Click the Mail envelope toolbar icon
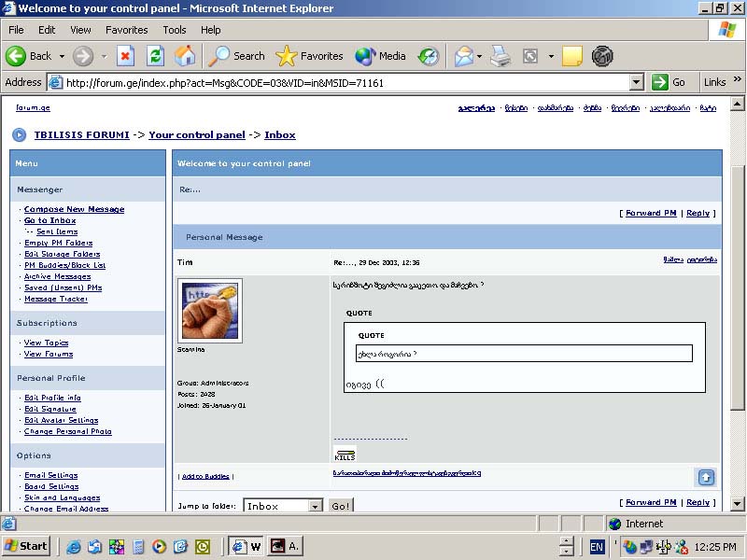Viewport: 747px width, 560px height. 464,56
